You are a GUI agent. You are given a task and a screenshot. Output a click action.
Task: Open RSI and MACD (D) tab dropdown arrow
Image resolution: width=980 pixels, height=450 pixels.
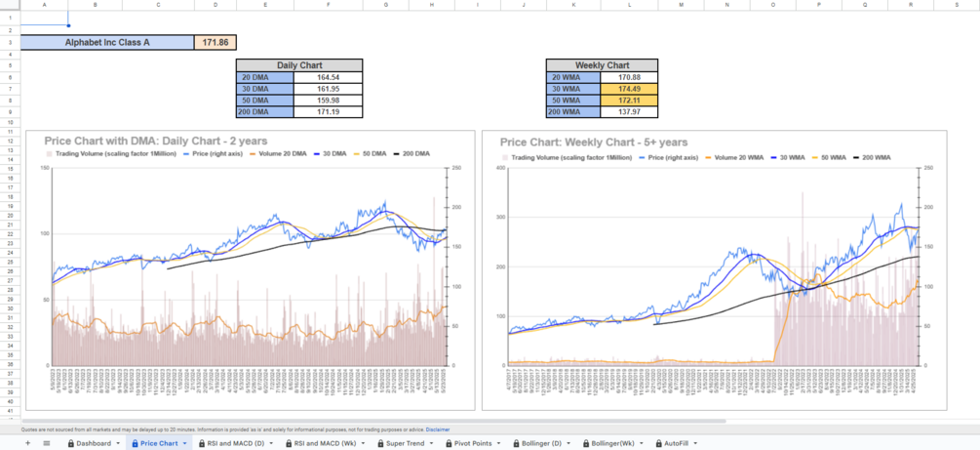point(271,443)
